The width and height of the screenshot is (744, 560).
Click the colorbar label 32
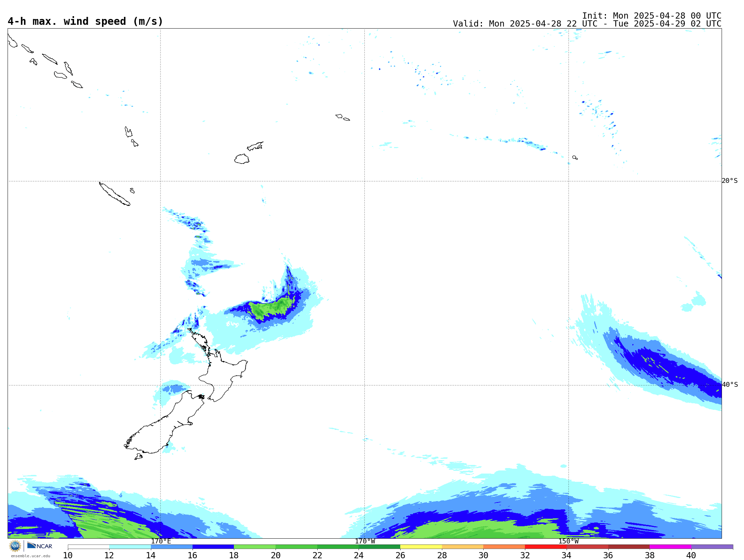(525, 555)
